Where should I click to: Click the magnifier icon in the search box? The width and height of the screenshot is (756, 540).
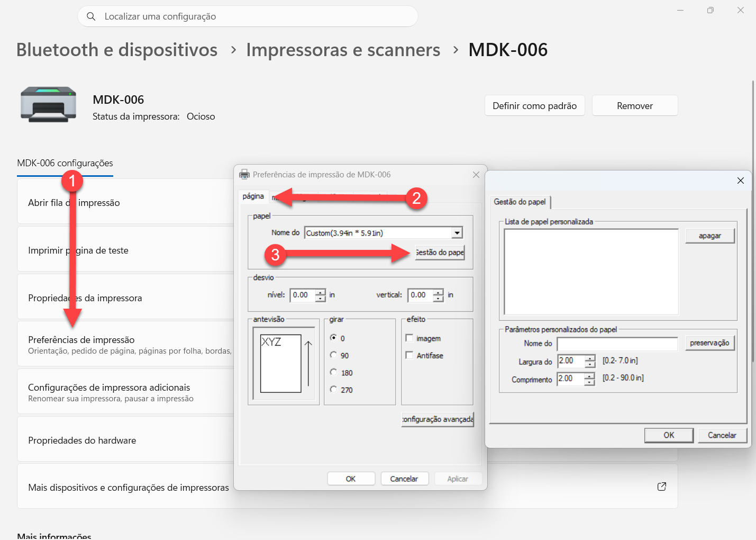[x=91, y=16]
